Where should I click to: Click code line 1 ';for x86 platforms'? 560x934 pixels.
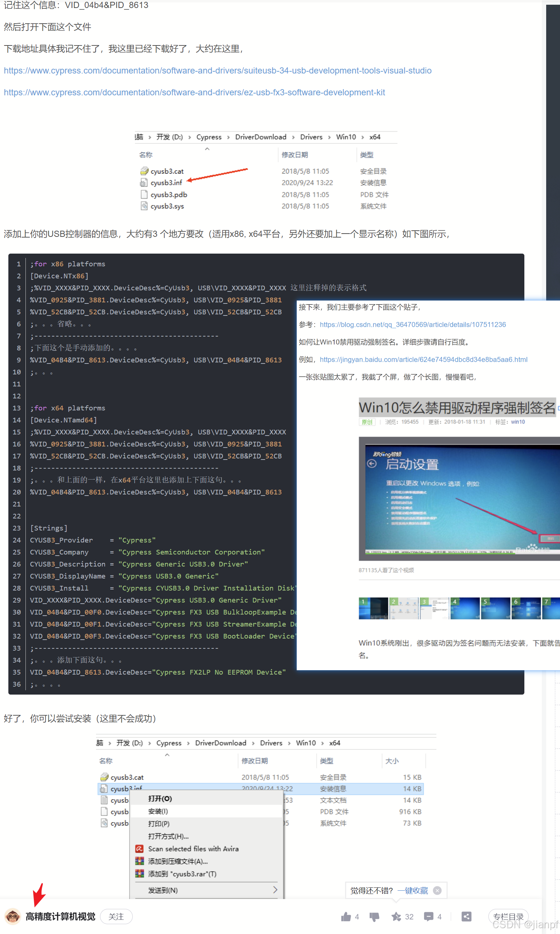tap(68, 264)
